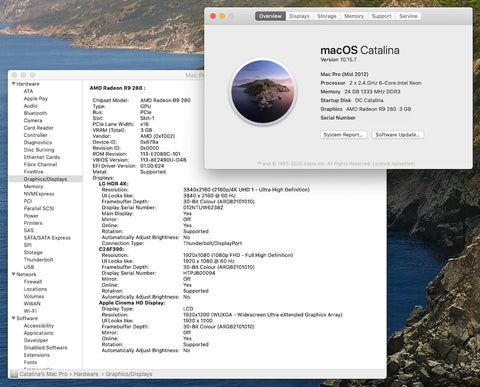
Task: Click the AMD Radeon R9 280 heading
Action: (117, 88)
